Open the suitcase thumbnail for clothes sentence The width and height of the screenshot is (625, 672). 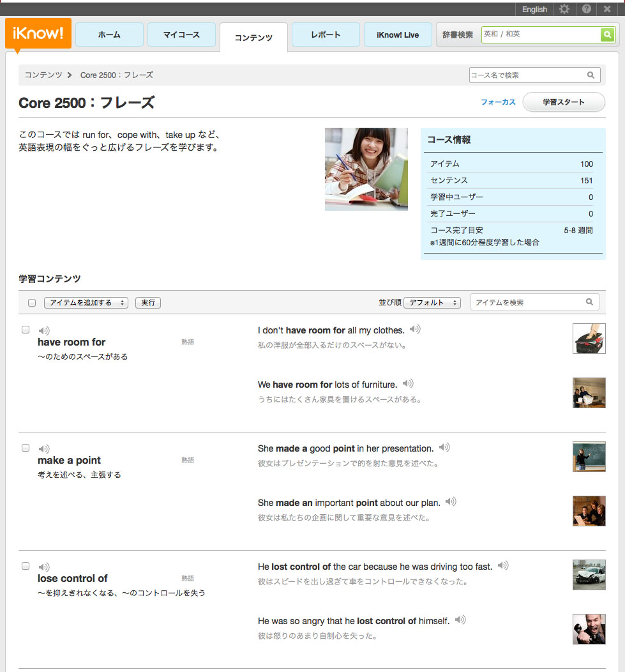tap(589, 339)
